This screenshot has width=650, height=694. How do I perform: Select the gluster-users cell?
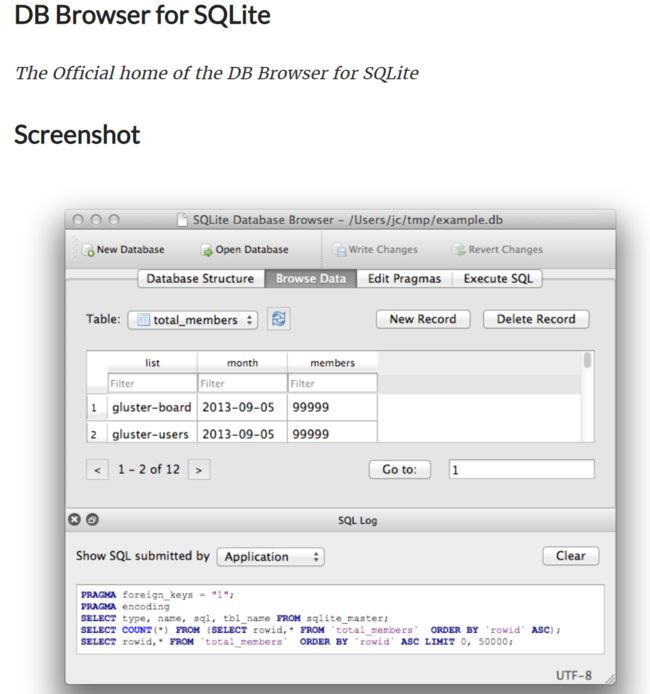(x=152, y=433)
